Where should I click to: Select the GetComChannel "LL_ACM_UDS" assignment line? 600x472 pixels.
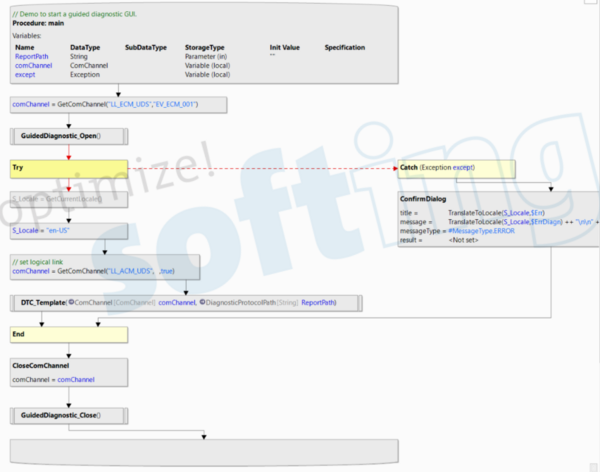pyautogui.click(x=93, y=271)
